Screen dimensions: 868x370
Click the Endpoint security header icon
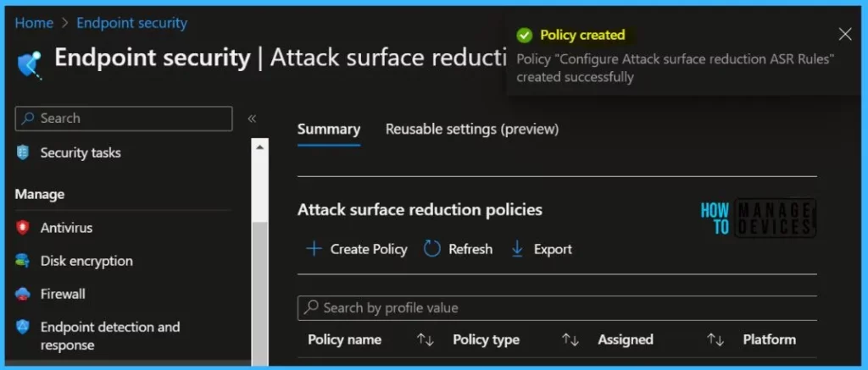[31, 64]
